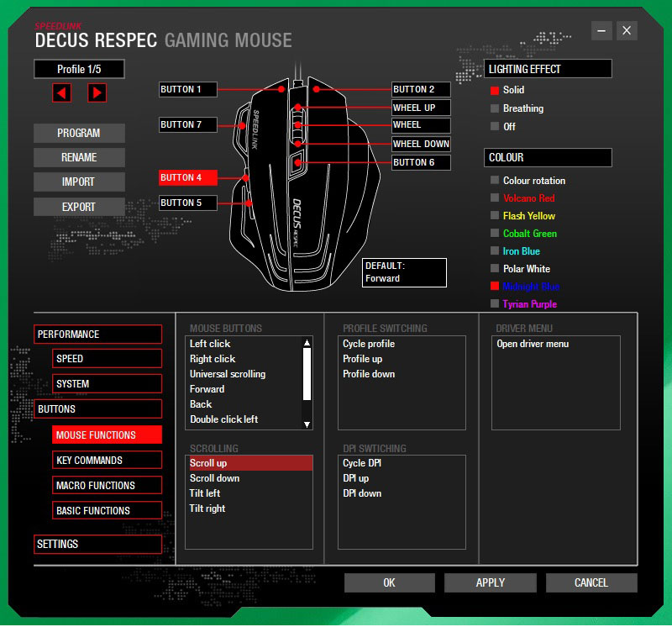Select BUTTON 1 on the mouse diagram
Screen dimensions: 672x627
tap(187, 90)
